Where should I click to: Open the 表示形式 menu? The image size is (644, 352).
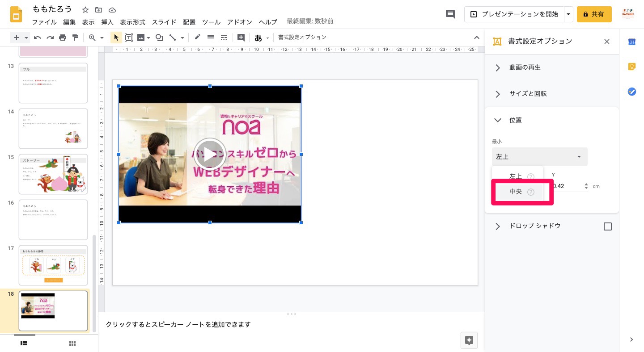point(132,22)
